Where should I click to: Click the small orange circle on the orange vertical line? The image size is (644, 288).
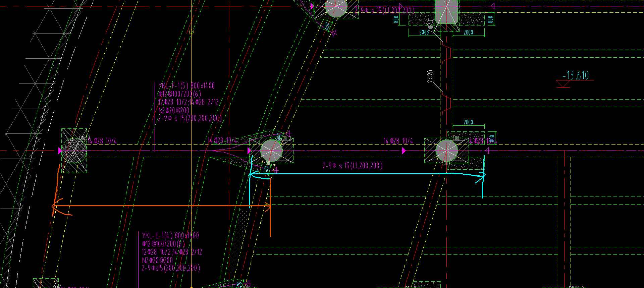point(192,32)
